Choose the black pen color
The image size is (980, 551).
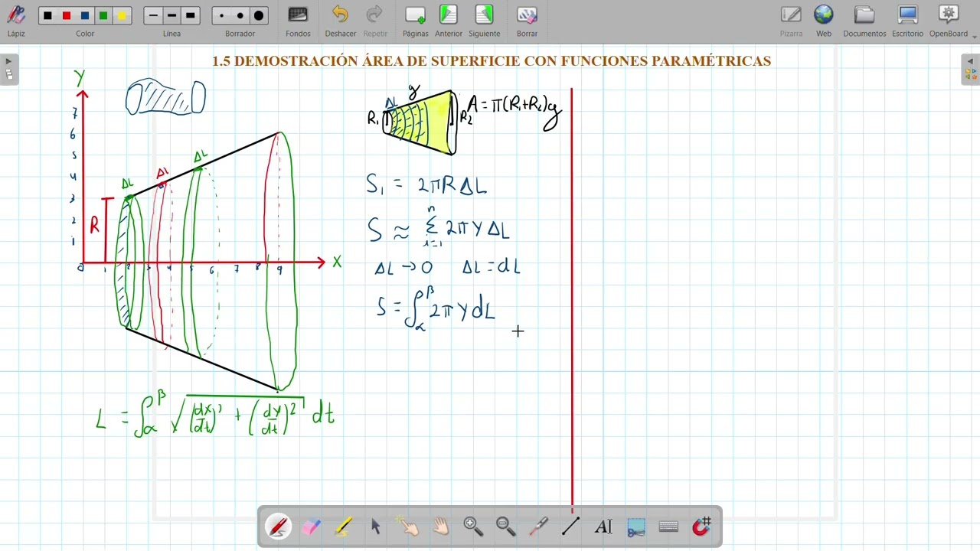pyautogui.click(x=48, y=15)
